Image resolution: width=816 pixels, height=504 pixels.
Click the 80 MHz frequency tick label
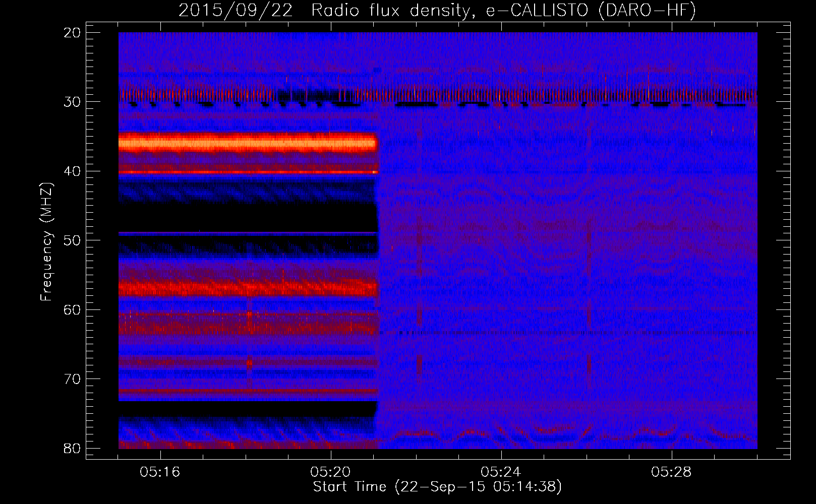[73, 449]
